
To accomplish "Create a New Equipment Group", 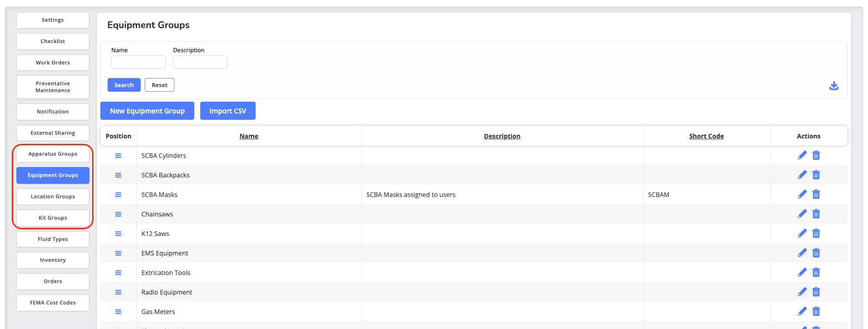I will click(x=147, y=111).
